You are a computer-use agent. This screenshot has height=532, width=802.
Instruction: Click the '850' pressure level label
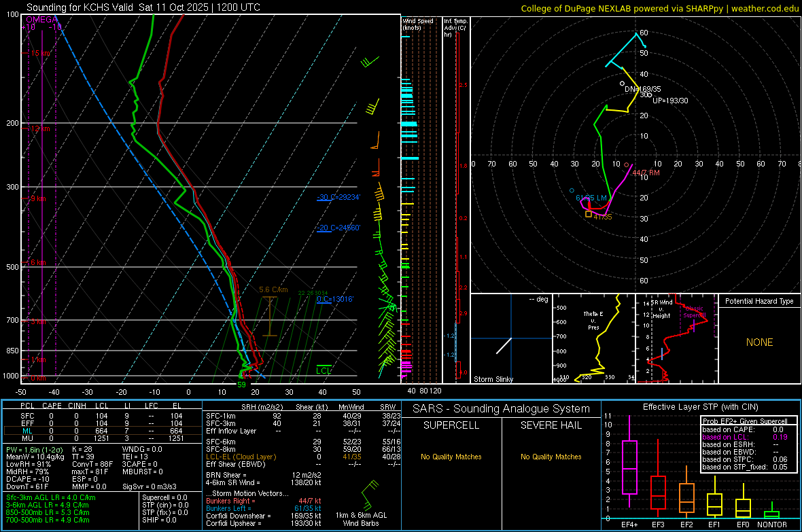(12, 351)
